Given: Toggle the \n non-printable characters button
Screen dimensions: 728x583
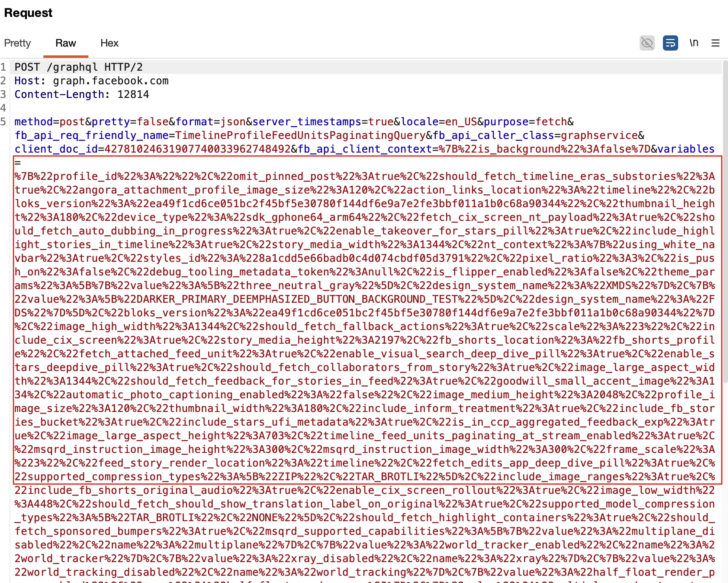Looking at the screenshot, I should pos(694,43).
